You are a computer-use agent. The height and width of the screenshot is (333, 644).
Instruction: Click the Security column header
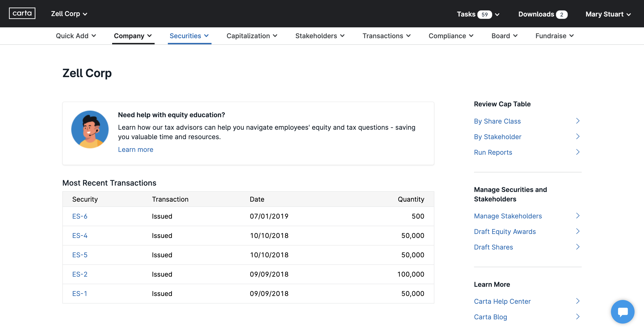(x=85, y=199)
